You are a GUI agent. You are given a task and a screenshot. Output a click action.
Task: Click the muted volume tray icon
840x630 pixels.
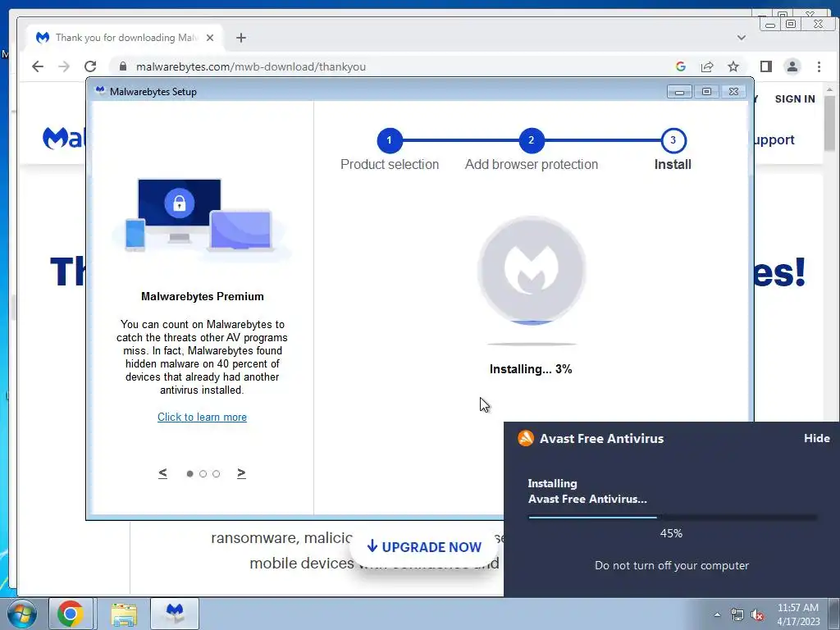tap(757, 614)
